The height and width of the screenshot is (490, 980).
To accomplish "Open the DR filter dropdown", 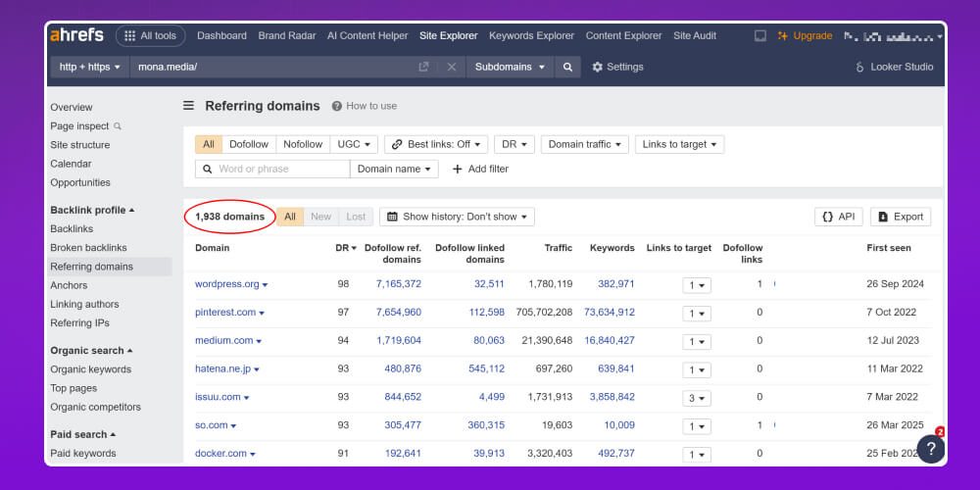I will coord(514,144).
